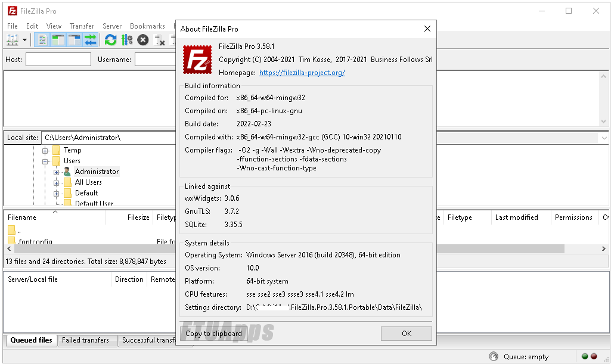Viewport: 611px width, 364px height.
Task: Select the All Users folder
Action: (x=88, y=182)
